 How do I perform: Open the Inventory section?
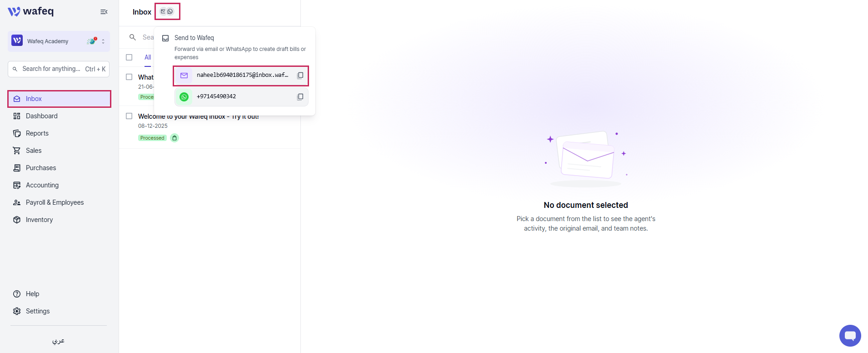click(39, 220)
